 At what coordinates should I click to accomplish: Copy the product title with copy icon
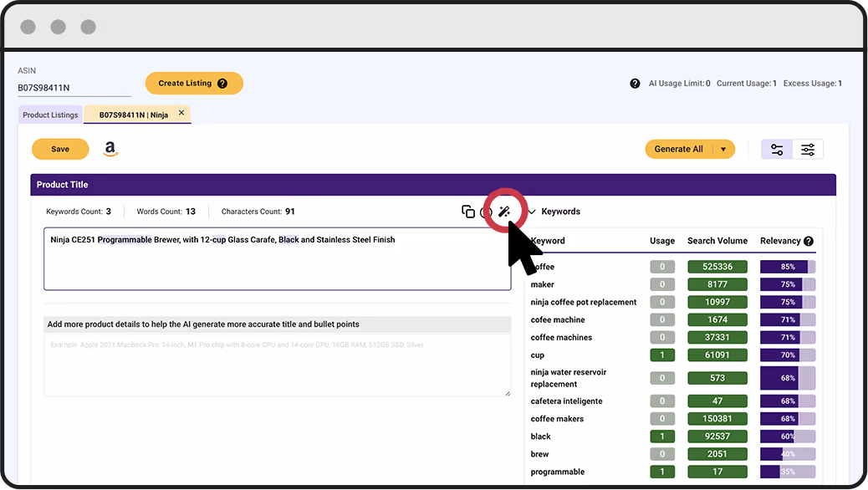click(x=468, y=212)
